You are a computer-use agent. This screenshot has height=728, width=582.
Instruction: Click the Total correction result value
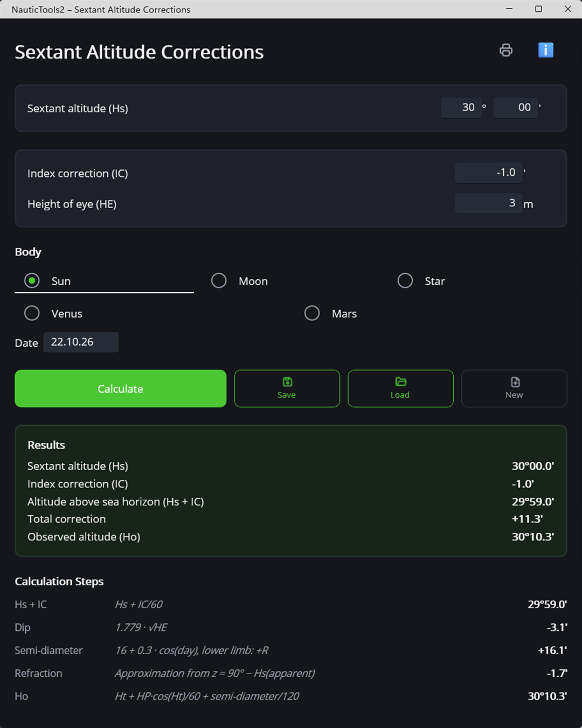527,519
